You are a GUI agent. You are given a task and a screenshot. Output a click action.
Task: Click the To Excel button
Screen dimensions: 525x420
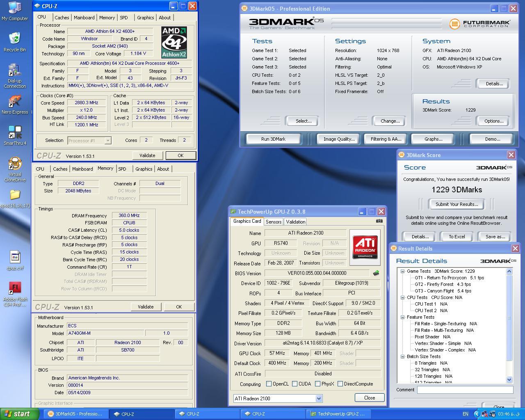457,237
